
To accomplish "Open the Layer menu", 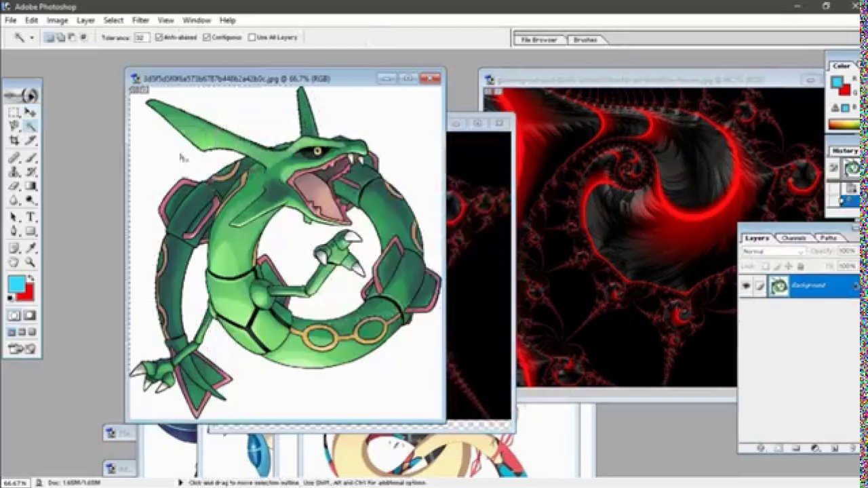I will [x=85, y=20].
